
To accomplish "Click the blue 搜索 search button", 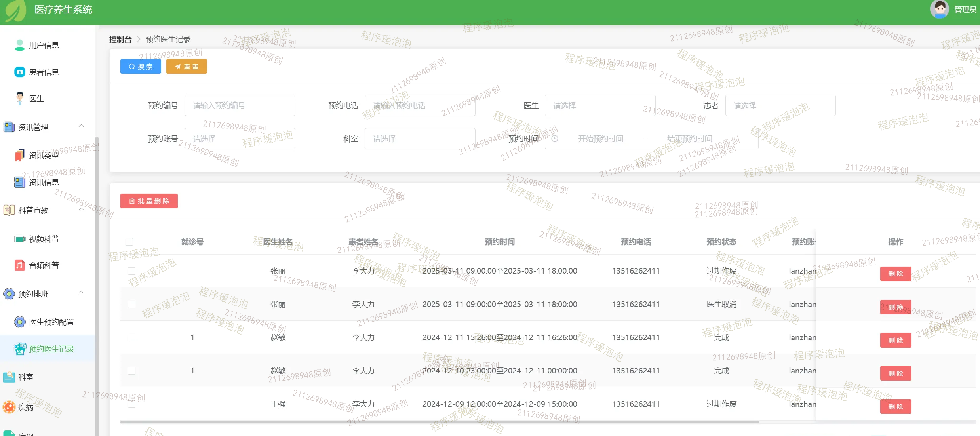I will pos(141,67).
